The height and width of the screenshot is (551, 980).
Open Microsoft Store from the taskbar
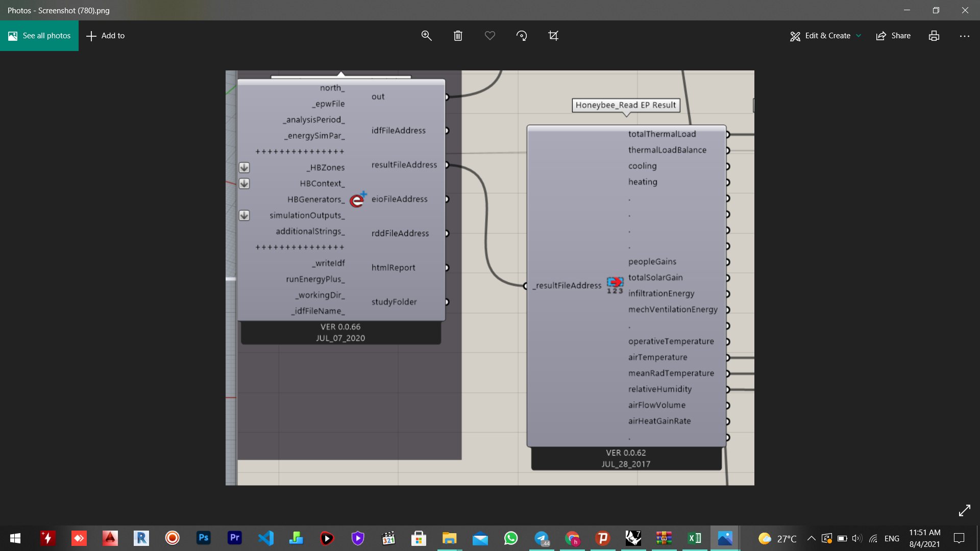[419, 538]
